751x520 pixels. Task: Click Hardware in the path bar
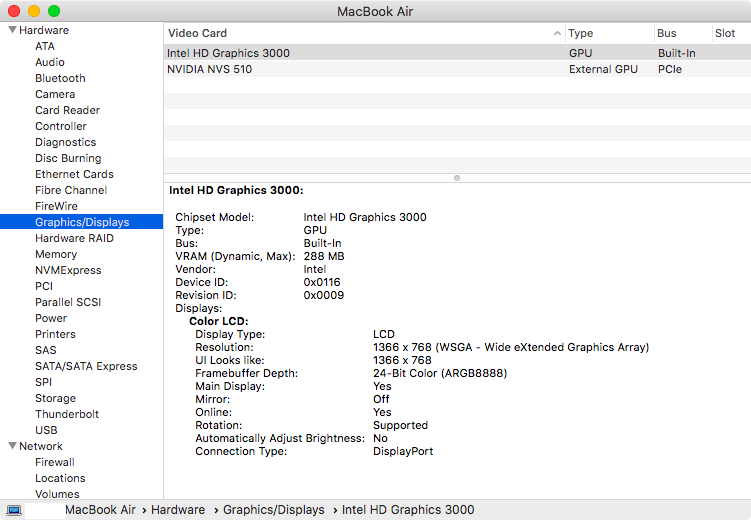click(178, 509)
